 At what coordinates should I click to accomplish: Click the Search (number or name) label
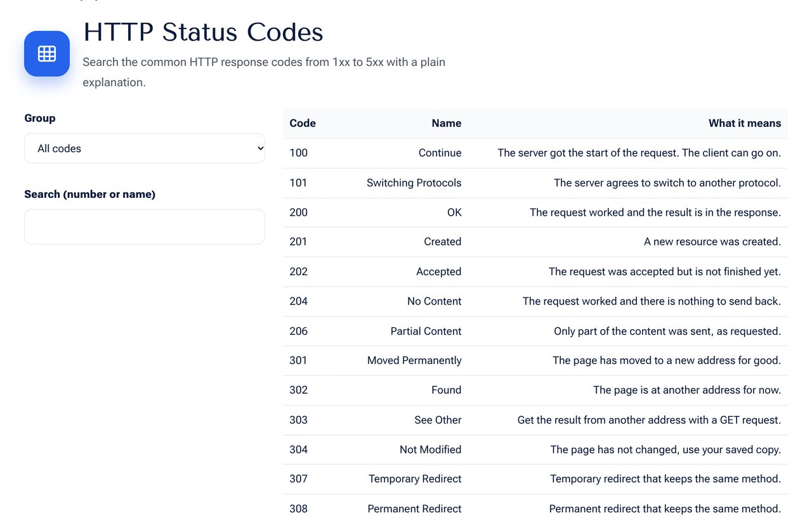[x=90, y=194]
